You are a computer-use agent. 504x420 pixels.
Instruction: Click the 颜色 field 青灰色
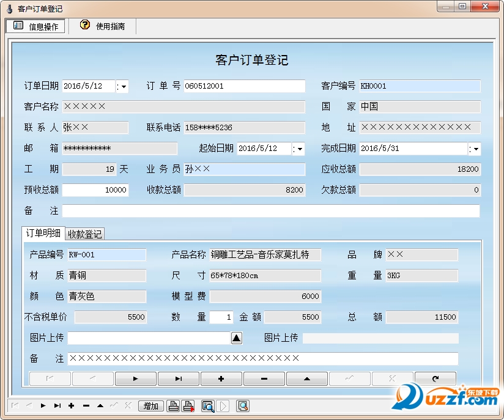tap(106, 297)
